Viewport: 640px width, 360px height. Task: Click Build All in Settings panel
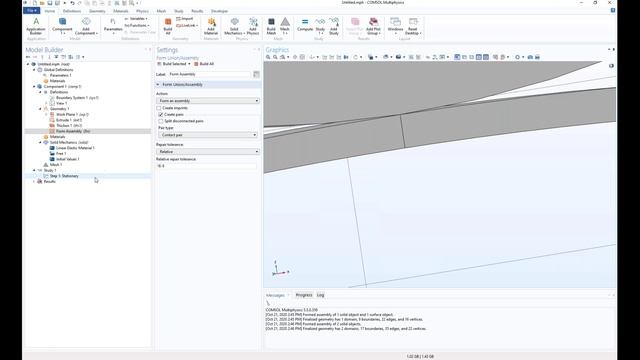pyautogui.click(x=204, y=64)
